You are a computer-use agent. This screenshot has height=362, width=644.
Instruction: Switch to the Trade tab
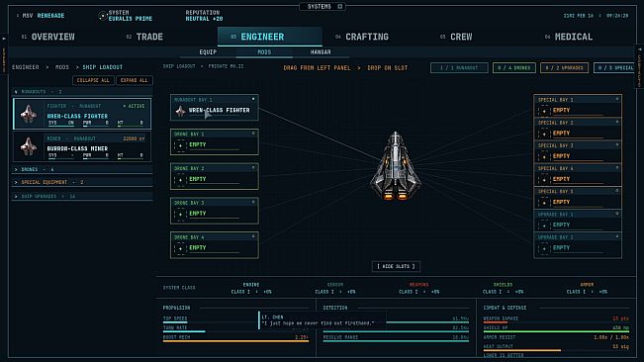click(144, 37)
